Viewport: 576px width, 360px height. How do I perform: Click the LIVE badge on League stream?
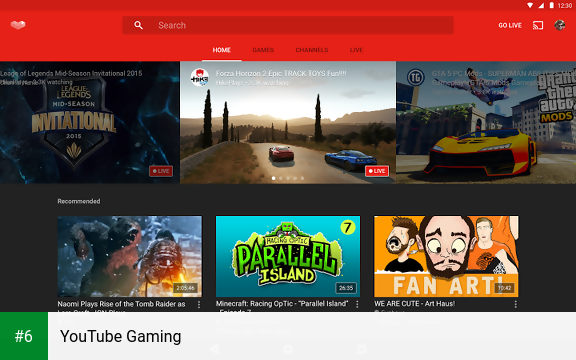tap(161, 171)
